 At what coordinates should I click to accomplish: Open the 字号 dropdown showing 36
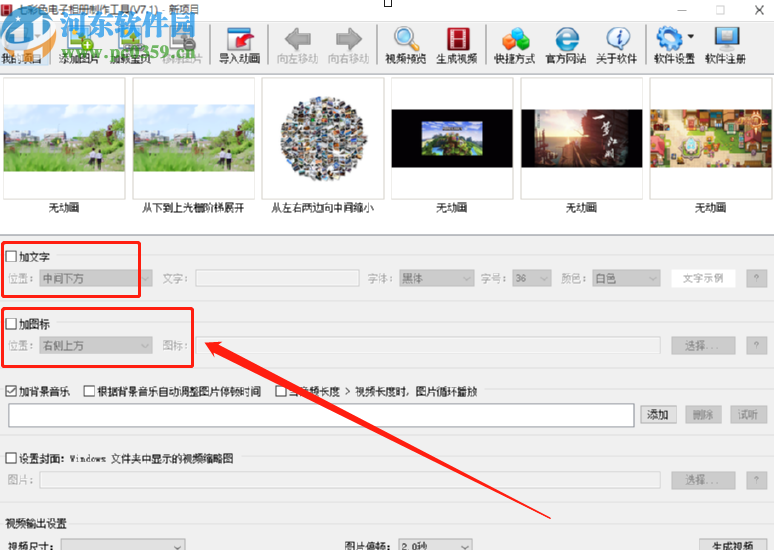(x=532, y=278)
